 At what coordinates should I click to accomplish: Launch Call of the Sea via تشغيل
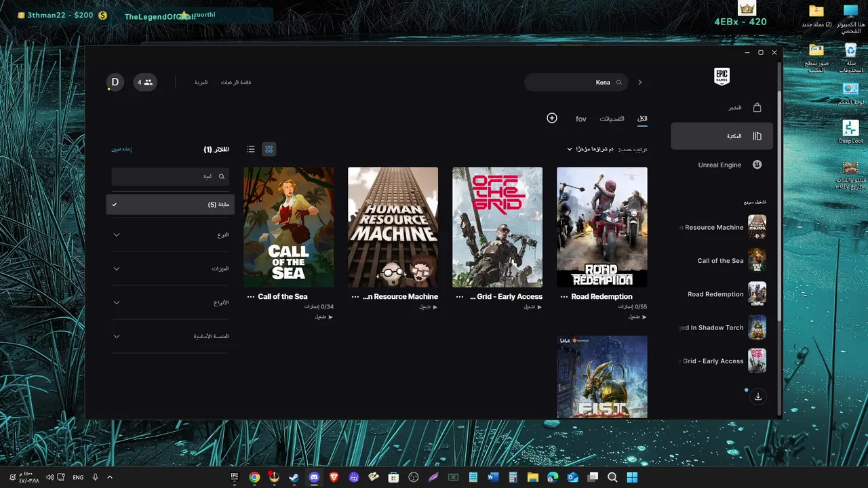[x=324, y=317]
